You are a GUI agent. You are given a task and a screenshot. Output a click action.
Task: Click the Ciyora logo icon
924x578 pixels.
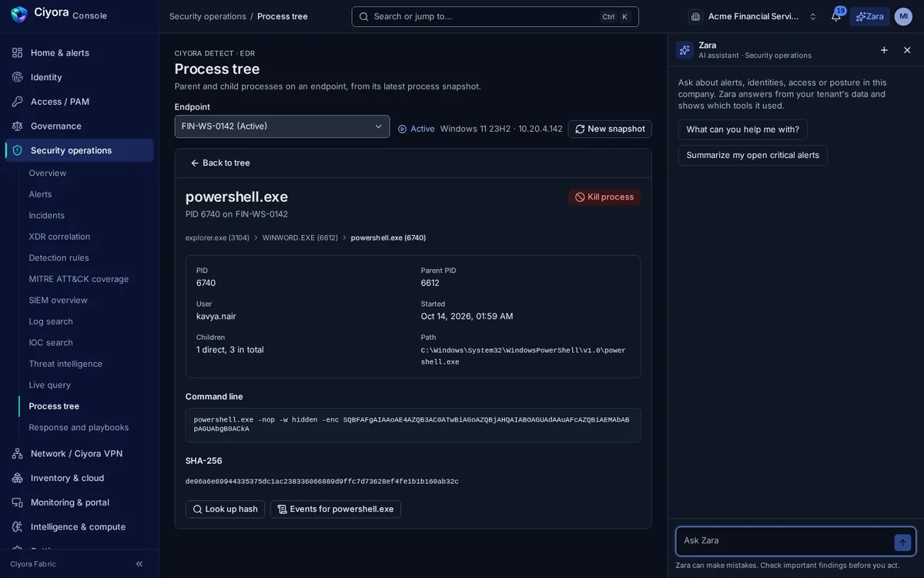pyautogui.click(x=18, y=15)
